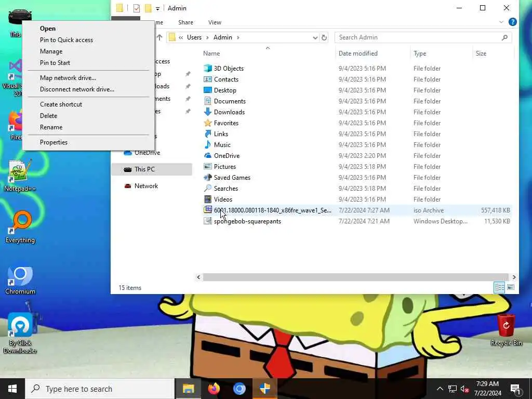Select the Saved Games icon
Screen dimensions: 532x399
208,177
